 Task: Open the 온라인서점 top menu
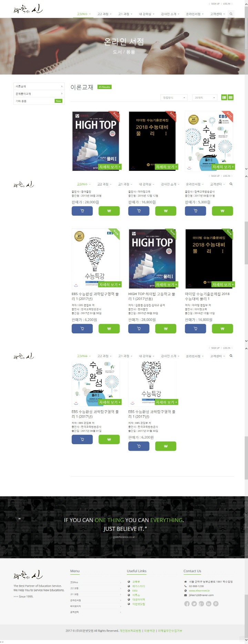(x=195, y=14)
